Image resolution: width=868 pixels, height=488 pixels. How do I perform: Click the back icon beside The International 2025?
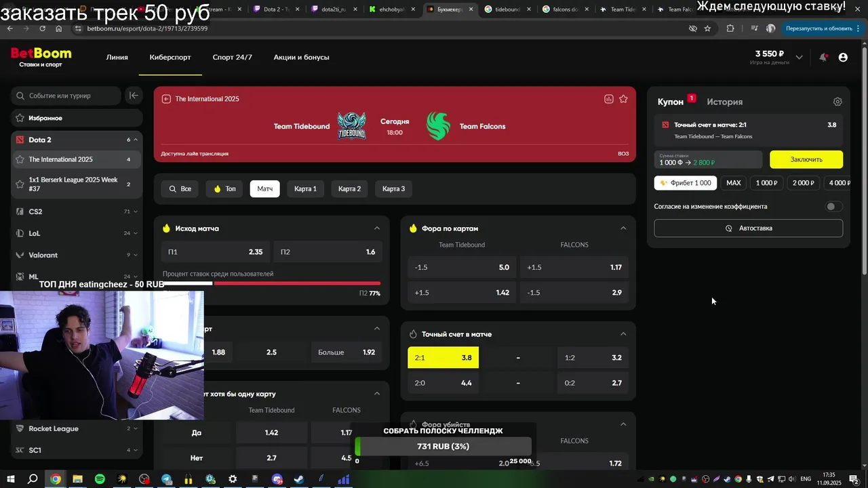point(166,99)
